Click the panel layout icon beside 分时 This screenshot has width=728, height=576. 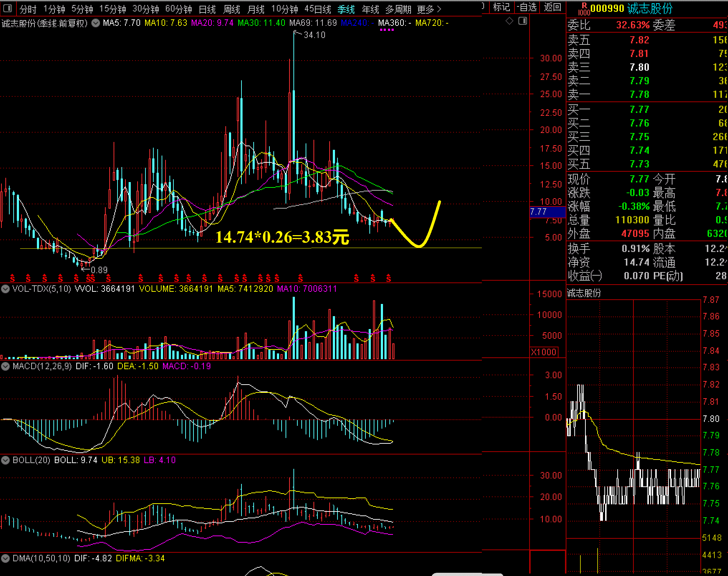(8, 8)
